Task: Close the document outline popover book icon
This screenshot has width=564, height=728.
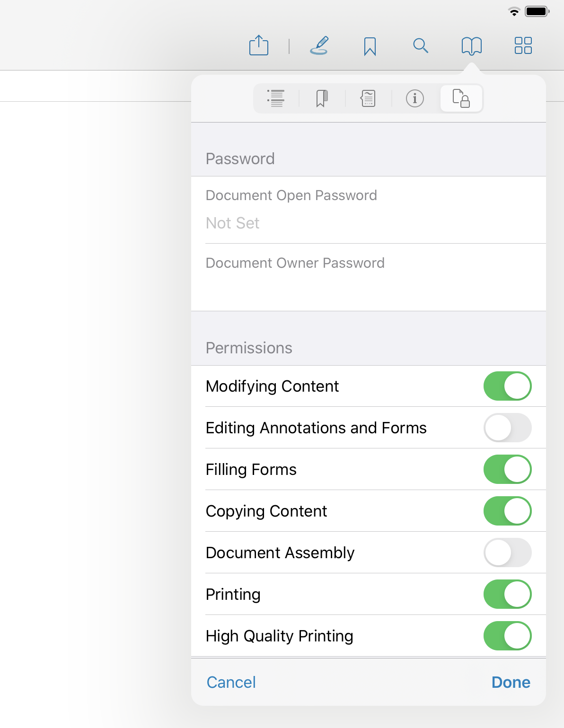Action: point(472,46)
